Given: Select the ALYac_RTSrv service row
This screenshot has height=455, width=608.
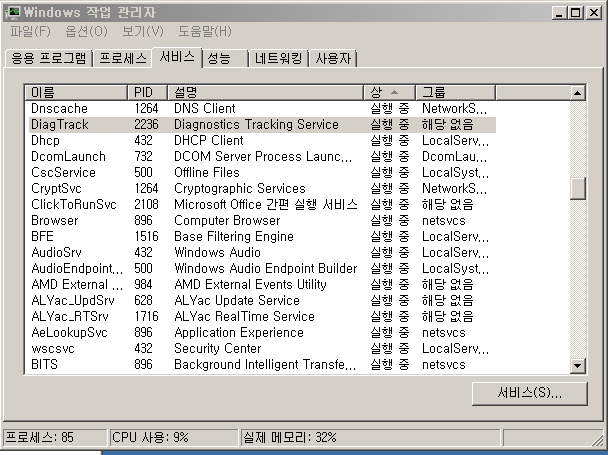Looking at the screenshot, I should point(262,316).
